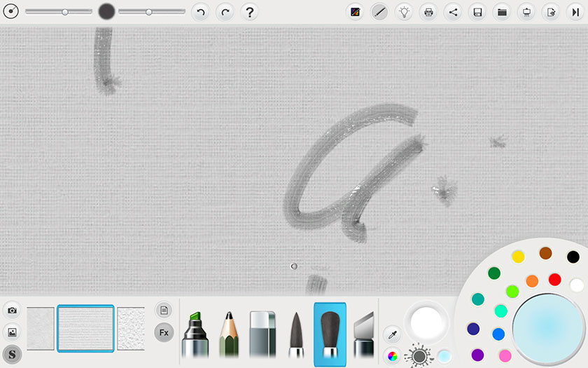This screenshot has width=588, height=368.
Task: Pick the bright blue paint color
Action: (x=498, y=334)
